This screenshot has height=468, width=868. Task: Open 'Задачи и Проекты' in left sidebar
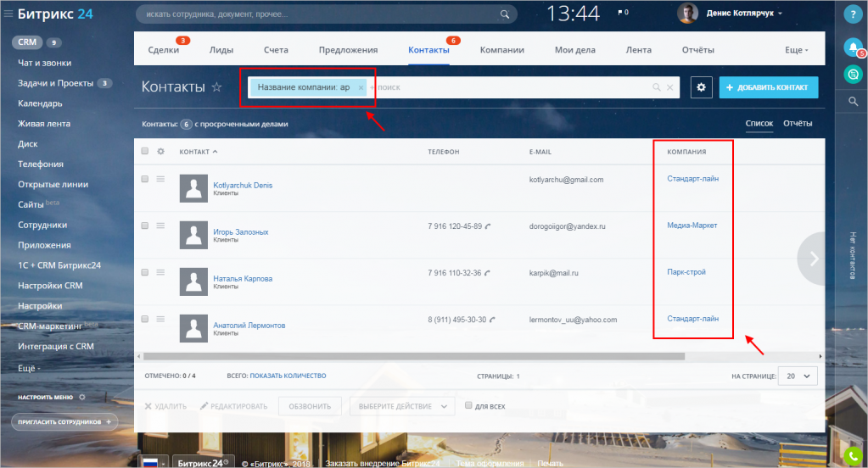(x=55, y=83)
